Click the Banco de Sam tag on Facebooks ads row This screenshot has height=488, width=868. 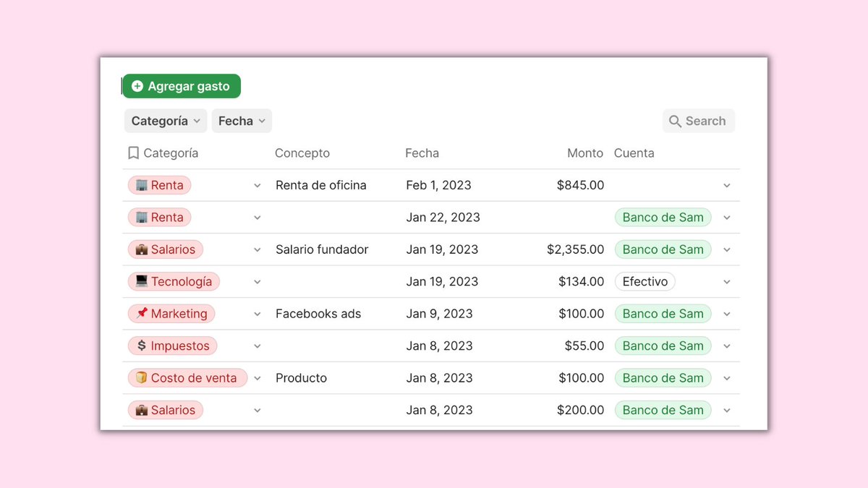tap(663, 313)
